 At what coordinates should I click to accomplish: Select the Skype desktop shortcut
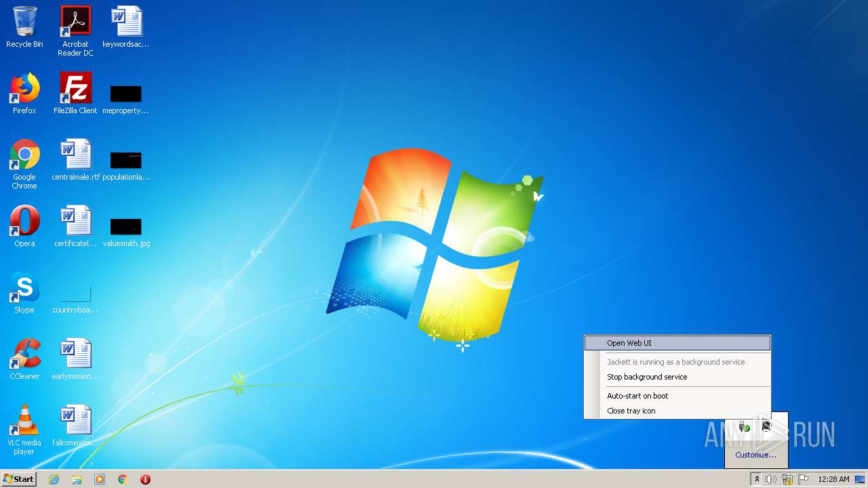(24, 293)
